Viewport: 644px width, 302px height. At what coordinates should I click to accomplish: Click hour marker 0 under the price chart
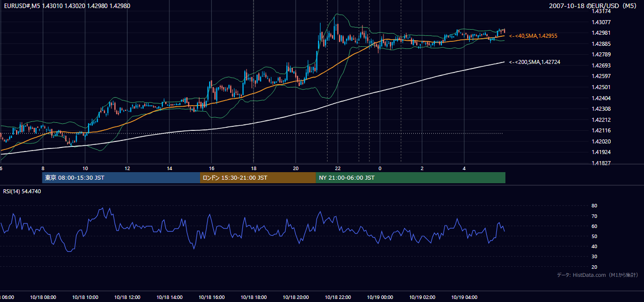tap(380, 169)
